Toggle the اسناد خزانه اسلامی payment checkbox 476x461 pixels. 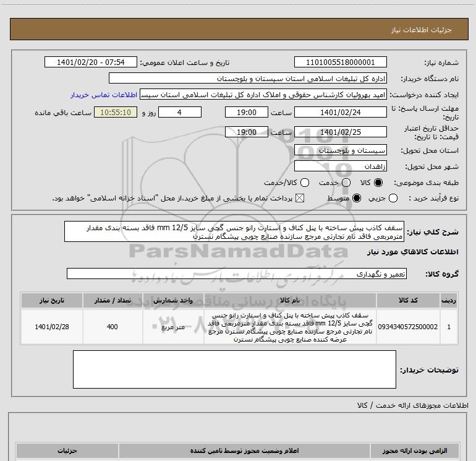[300, 198]
